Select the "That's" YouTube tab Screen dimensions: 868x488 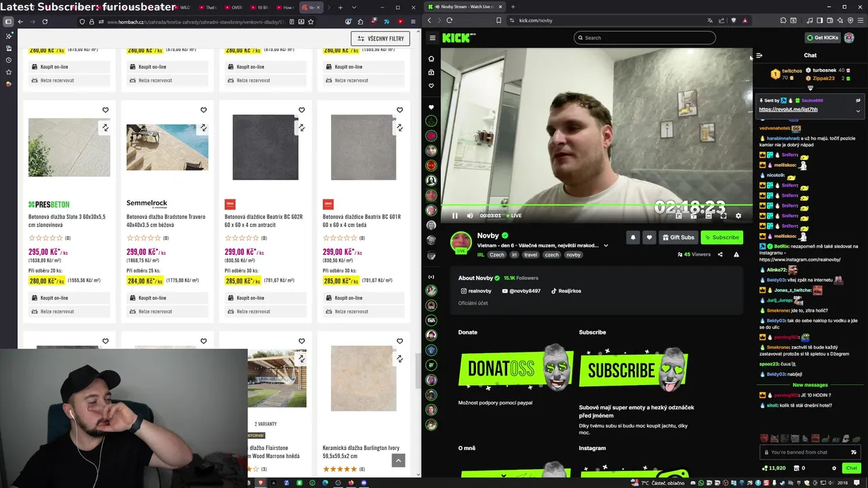[x=208, y=7]
